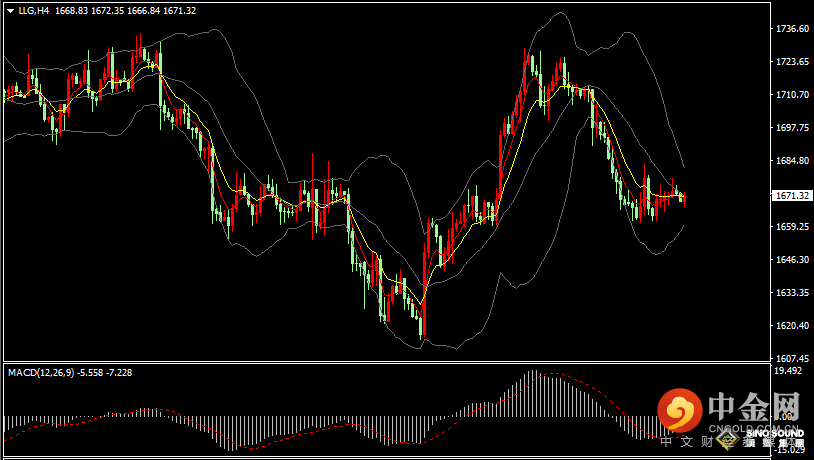This screenshot has height=460, width=814.
Task: Click the 1646.30 price axis label
Action: tap(792, 259)
